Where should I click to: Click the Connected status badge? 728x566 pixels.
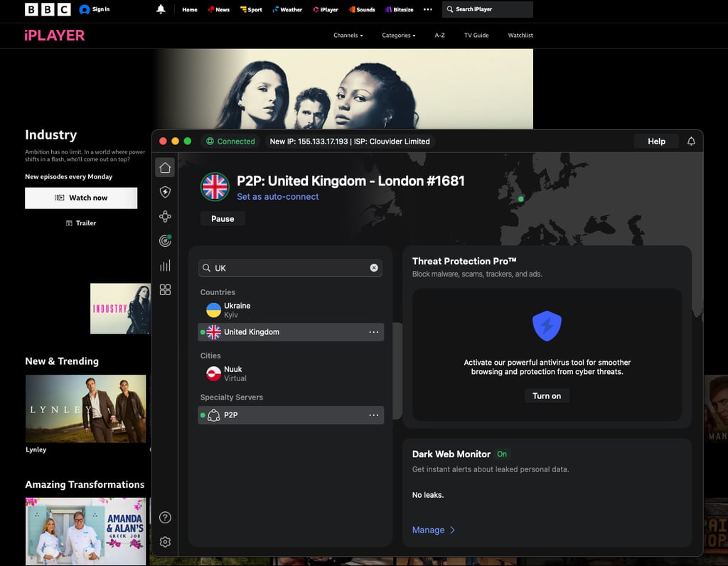(231, 141)
